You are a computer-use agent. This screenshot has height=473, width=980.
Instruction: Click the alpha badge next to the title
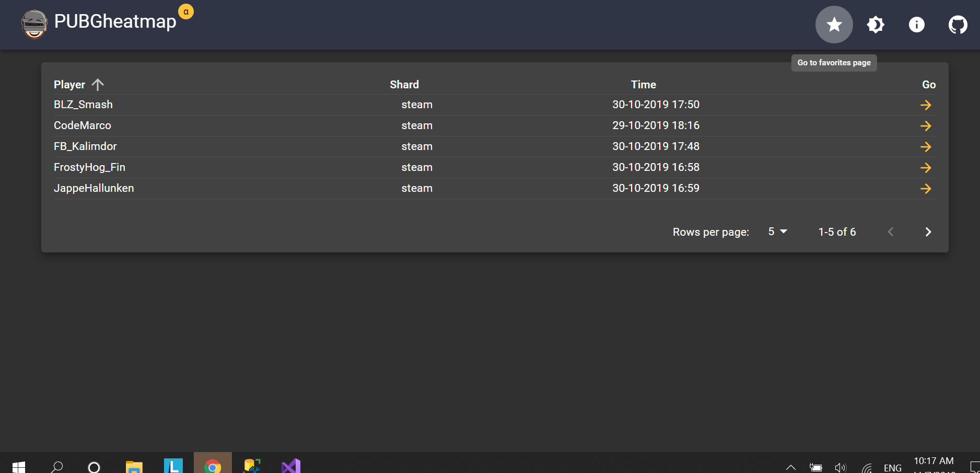[186, 11]
